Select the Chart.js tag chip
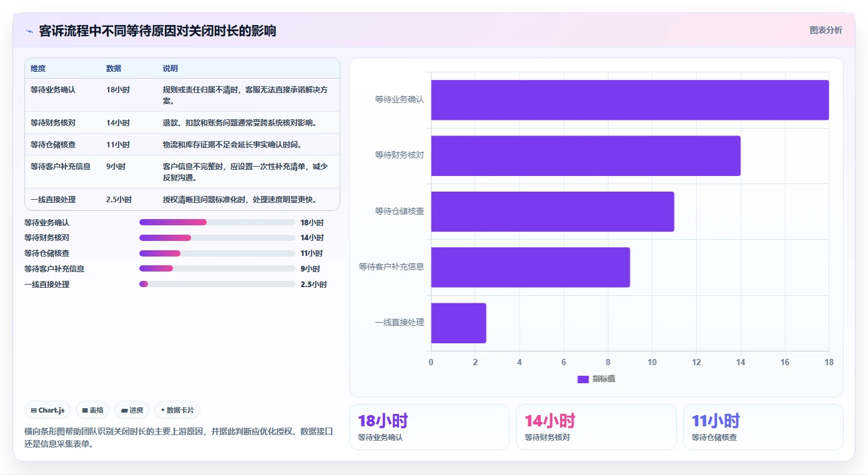Screen dimensions: 868x475 pos(48,410)
